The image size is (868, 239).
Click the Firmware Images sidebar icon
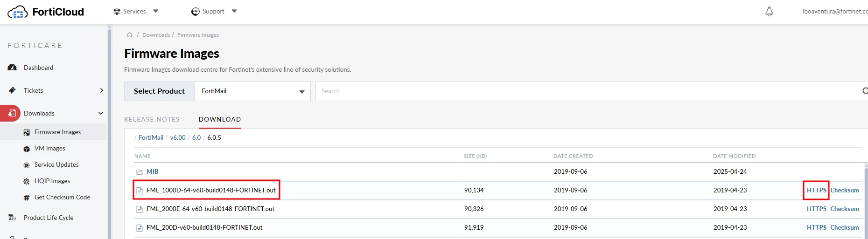[x=27, y=132]
